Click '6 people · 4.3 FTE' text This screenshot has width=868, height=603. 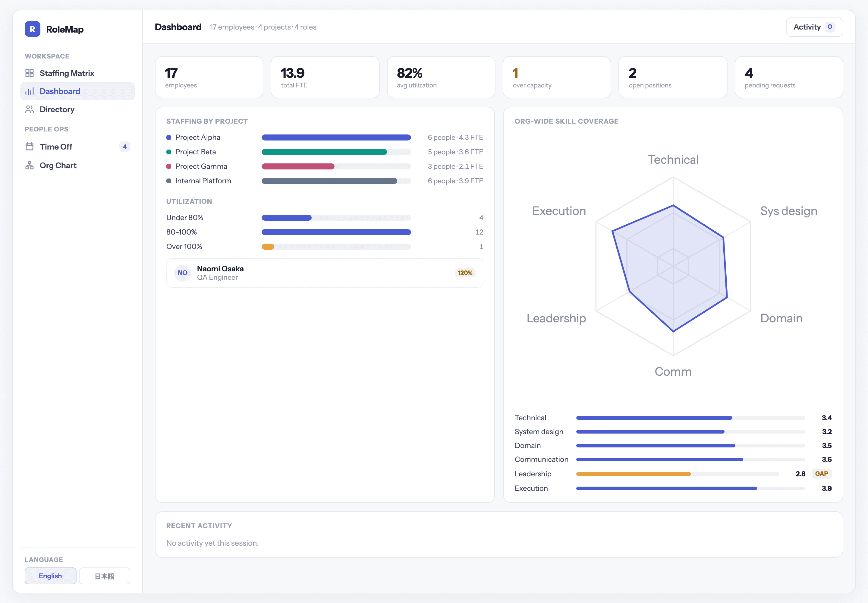(x=455, y=137)
